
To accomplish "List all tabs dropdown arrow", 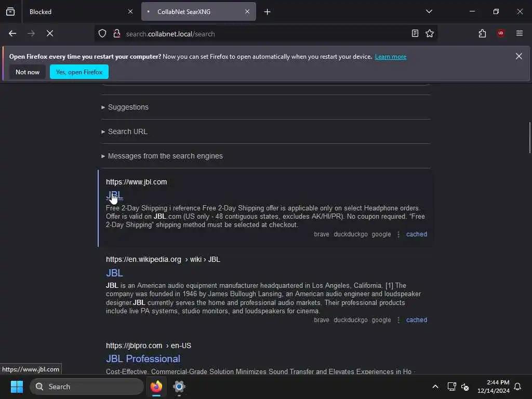I will pos(429,11).
